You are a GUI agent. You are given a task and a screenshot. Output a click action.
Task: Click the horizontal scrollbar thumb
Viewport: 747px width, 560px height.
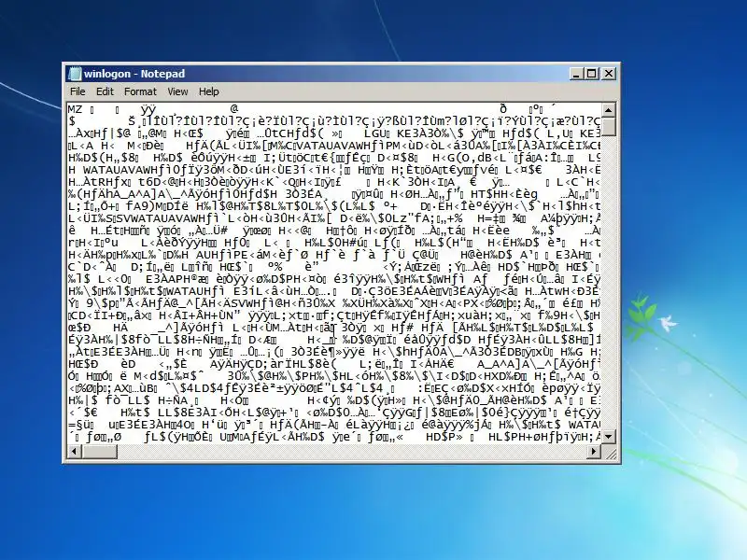point(99,451)
